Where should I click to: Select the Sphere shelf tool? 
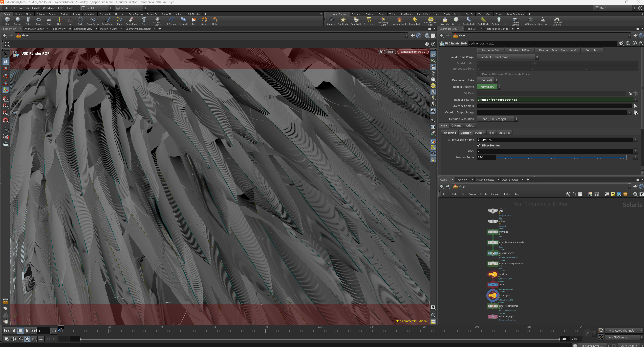17,21
